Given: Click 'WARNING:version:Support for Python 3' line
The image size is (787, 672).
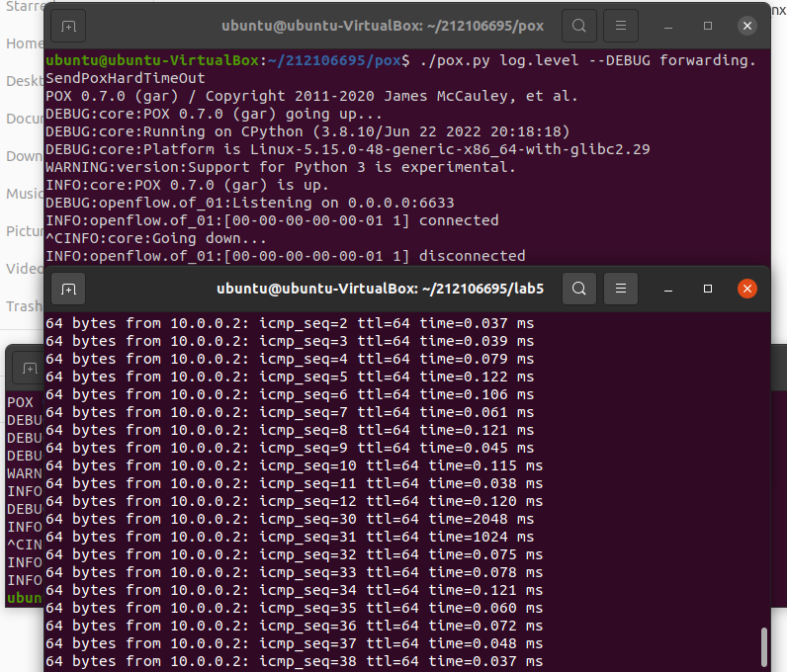Looking at the screenshot, I should point(280,167).
